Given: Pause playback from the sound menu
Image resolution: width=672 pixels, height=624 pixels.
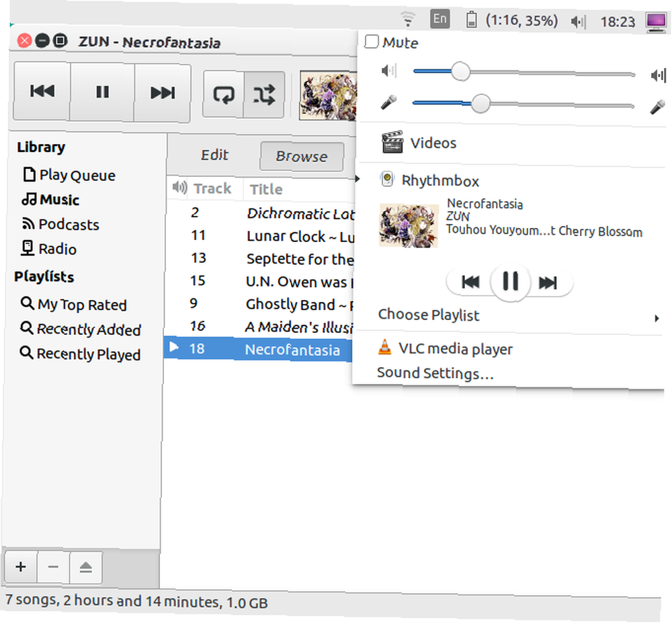Looking at the screenshot, I should (x=511, y=282).
